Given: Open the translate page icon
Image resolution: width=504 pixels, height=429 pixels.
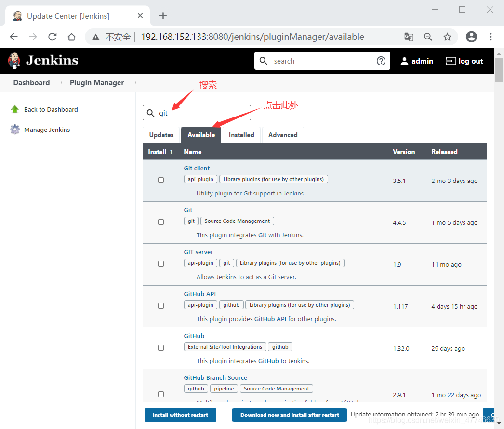Looking at the screenshot, I should pos(409,37).
